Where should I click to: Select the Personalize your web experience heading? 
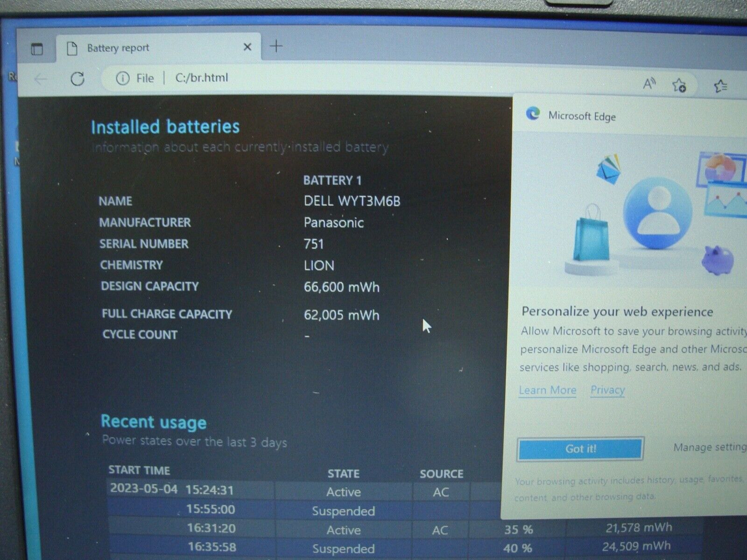tap(617, 312)
